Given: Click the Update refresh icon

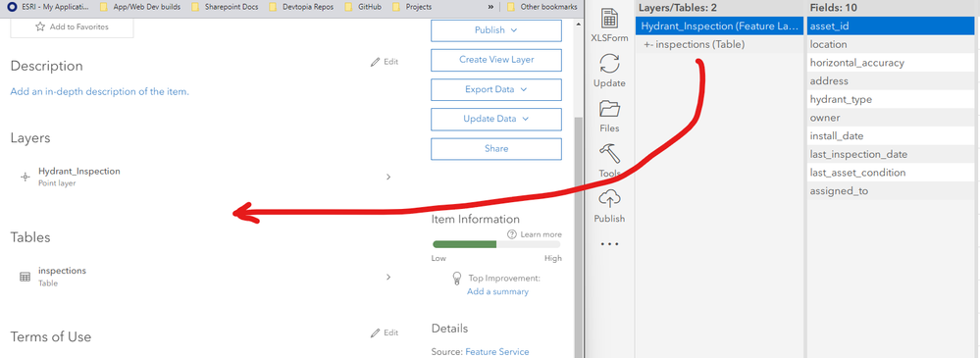Looking at the screenshot, I should (x=609, y=64).
